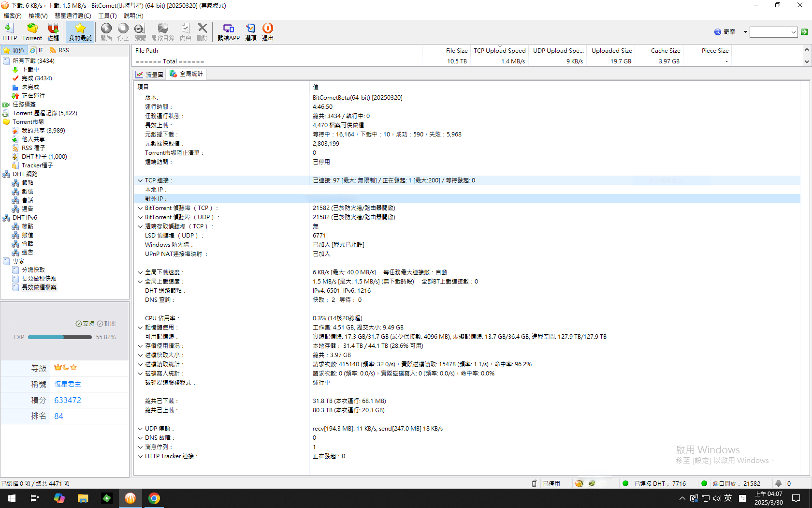Toggle the 支持 option in user panel
The height and width of the screenshot is (508, 812).
(85, 324)
